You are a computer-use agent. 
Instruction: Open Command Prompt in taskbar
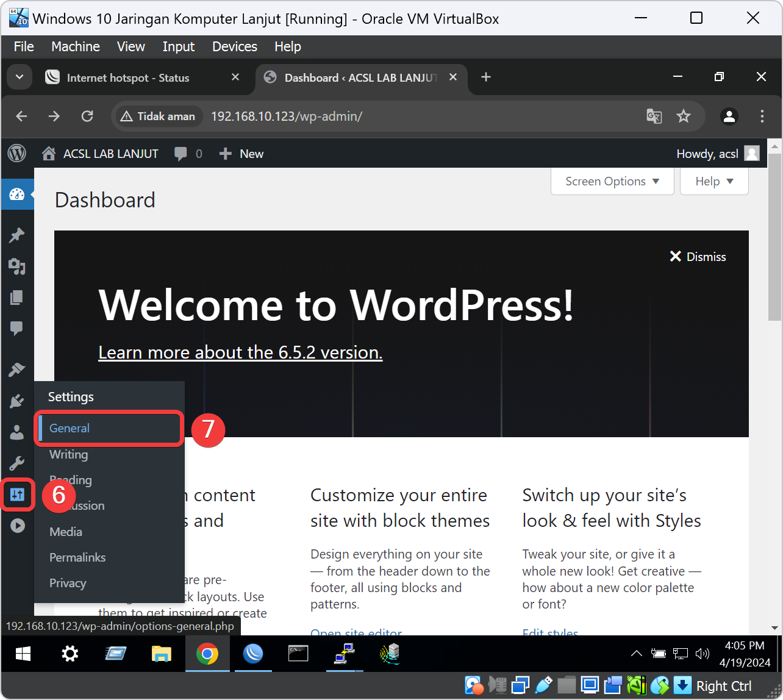pyautogui.click(x=298, y=654)
